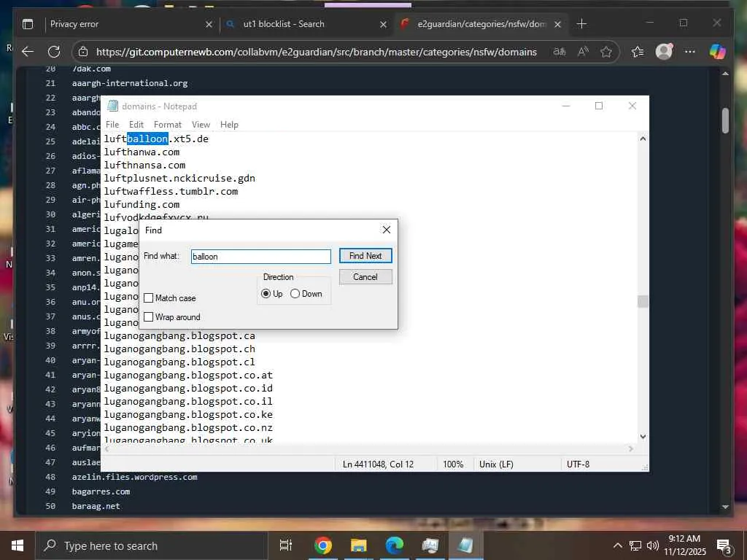Click Notepad vertical scrollbar thumb
The image size is (747, 560).
643,301
